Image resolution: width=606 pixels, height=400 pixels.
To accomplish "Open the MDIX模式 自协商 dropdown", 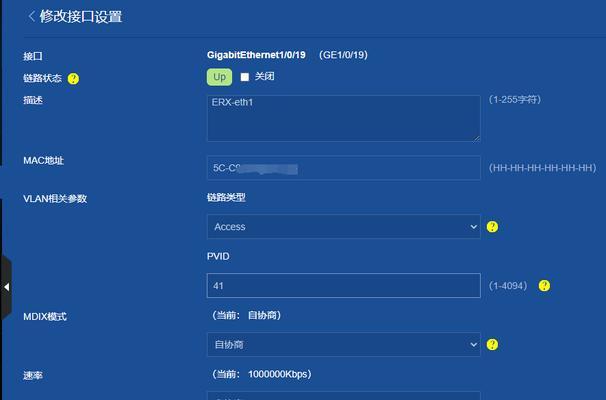I will pos(344,344).
